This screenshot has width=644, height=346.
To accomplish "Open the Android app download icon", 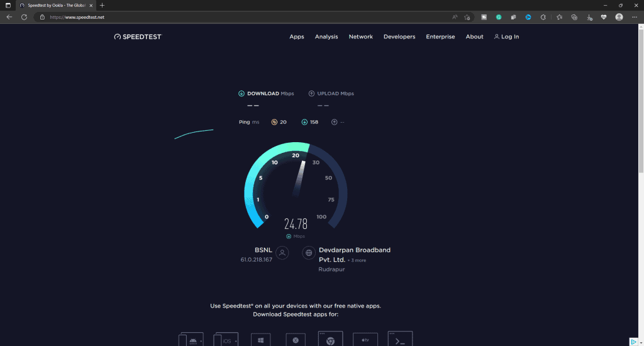I will [191, 340].
